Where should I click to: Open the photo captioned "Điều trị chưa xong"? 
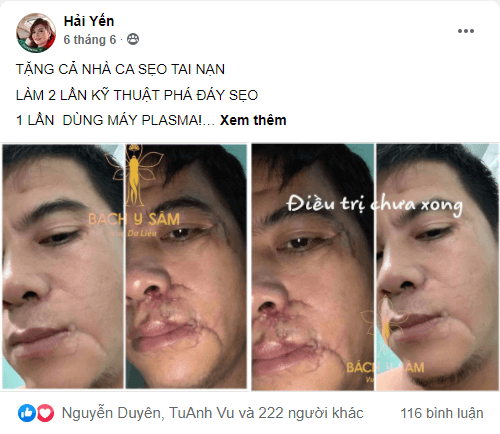tap(375, 267)
